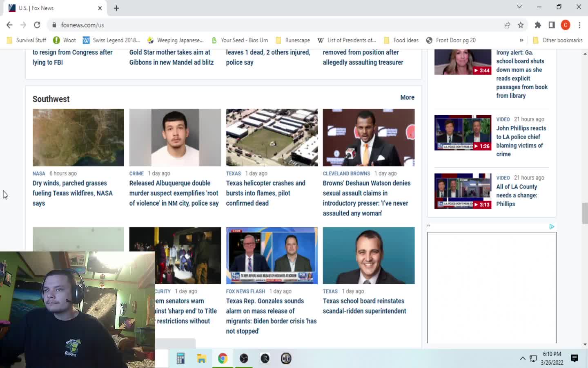Click the AdChoices icon above ad
The image size is (588, 368).
pos(552,227)
